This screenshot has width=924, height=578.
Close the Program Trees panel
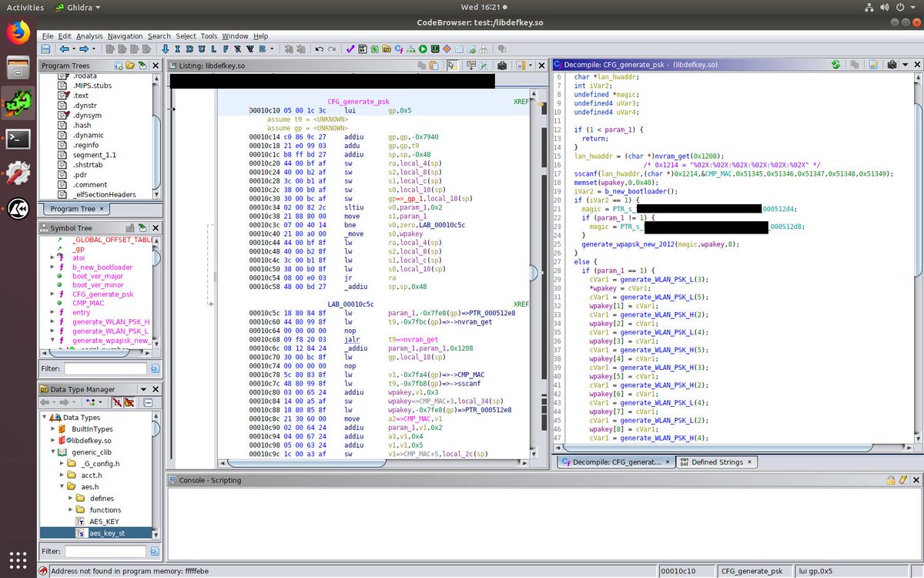click(155, 66)
